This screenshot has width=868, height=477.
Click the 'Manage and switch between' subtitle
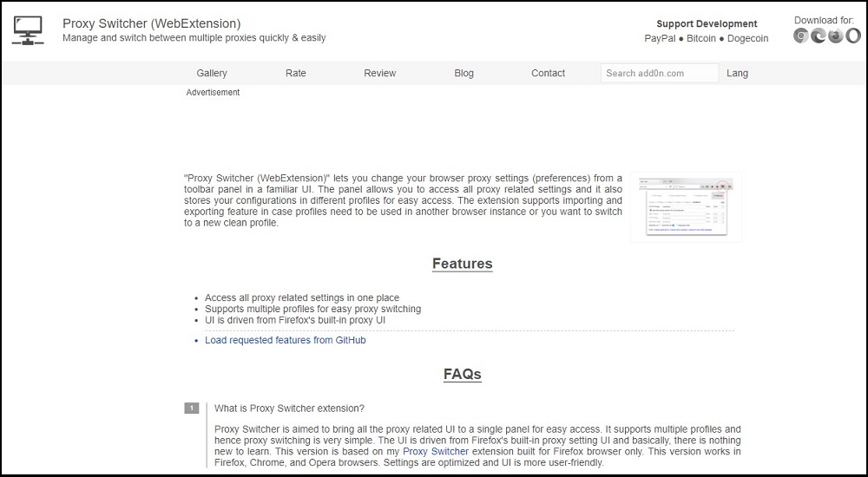pyautogui.click(x=194, y=38)
